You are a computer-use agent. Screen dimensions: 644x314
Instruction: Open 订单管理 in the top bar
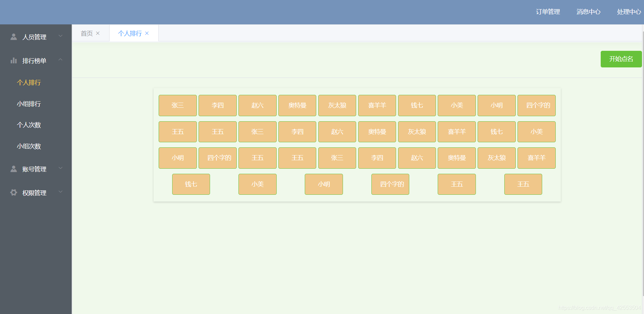[548, 12]
